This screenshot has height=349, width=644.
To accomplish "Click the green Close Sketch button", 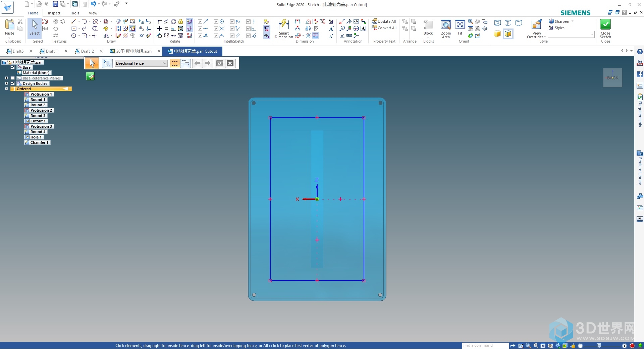I will [x=605, y=29].
